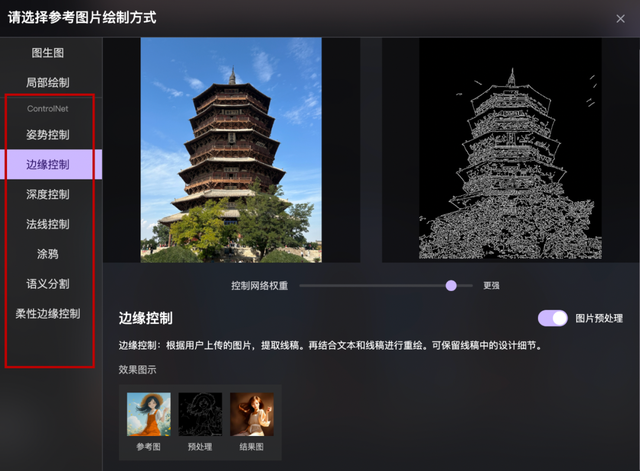Close the reference image dialog
Image resolution: width=640 pixels, height=471 pixels.
pos(620,18)
